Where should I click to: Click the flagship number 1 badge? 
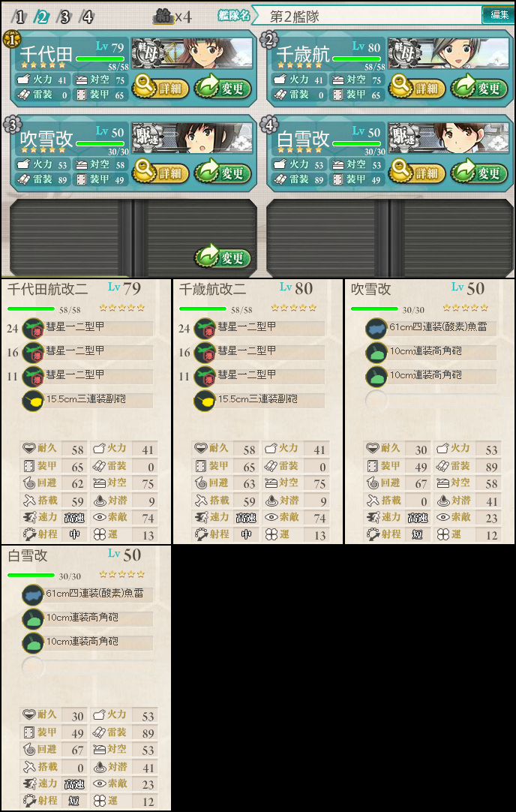(x=10, y=38)
